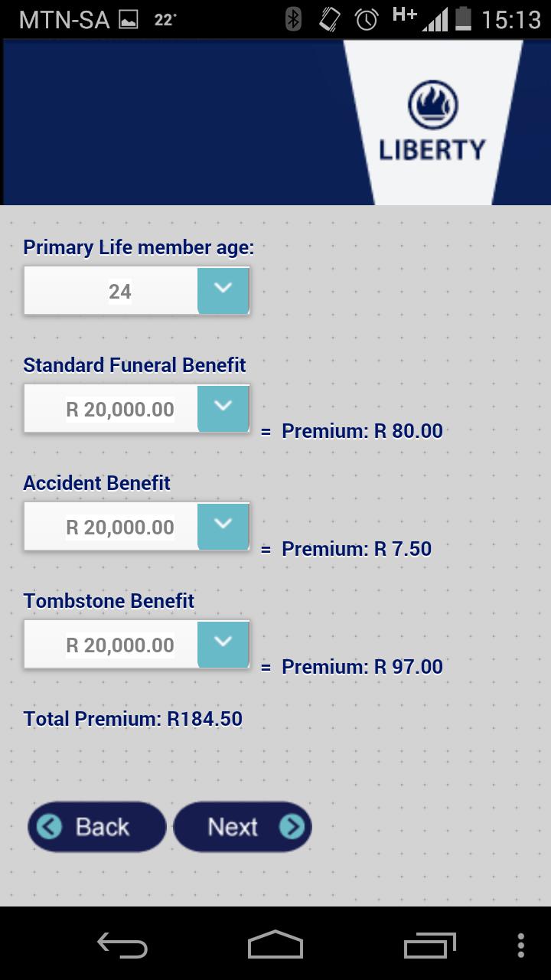The width and height of the screenshot is (551, 980).
Task: Tap the Total Premium R184.50 text
Action: coord(133,719)
